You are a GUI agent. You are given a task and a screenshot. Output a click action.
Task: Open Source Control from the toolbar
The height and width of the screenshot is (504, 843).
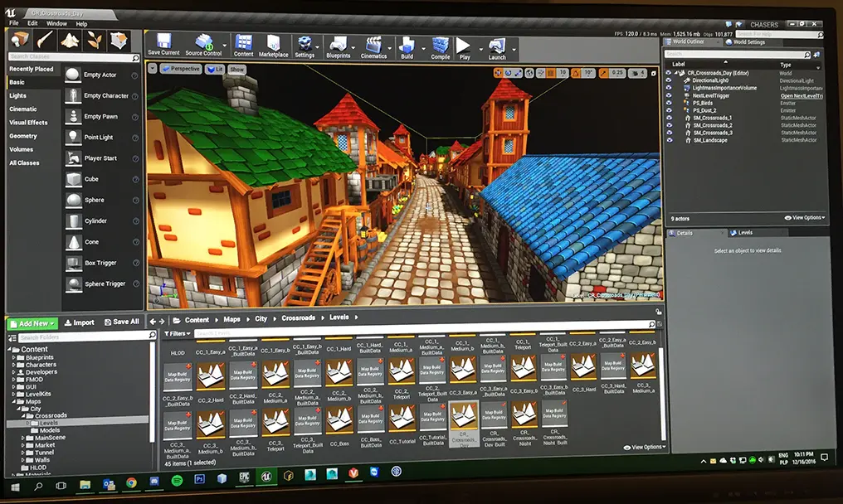[203, 45]
